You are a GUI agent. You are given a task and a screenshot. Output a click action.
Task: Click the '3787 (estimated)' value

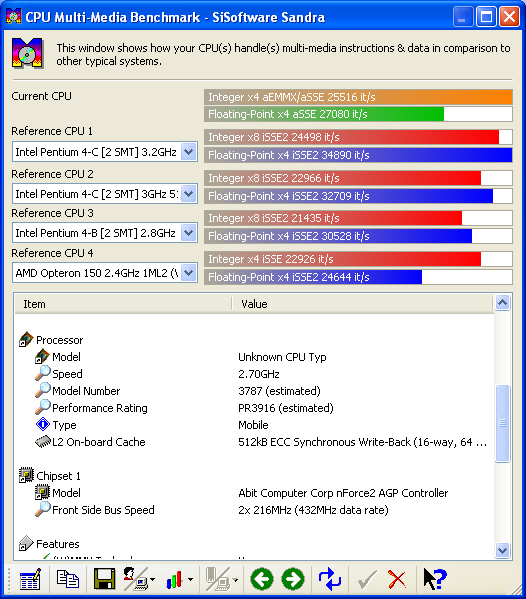point(279,391)
